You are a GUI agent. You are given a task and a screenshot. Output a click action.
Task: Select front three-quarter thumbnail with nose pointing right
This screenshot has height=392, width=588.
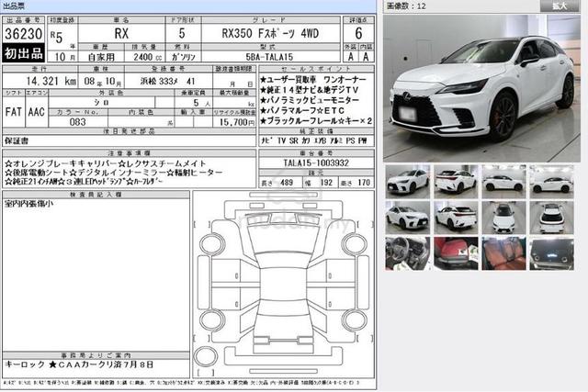[408, 218]
